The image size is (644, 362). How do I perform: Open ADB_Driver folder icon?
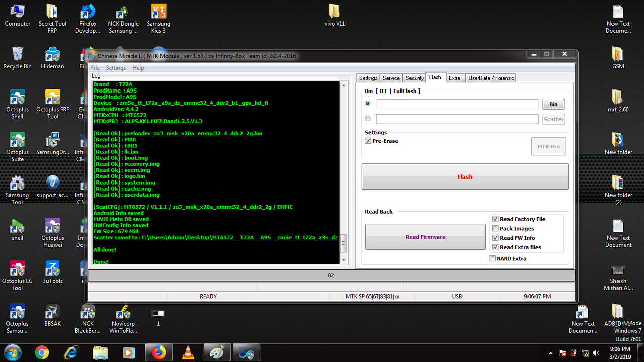(x=618, y=315)
